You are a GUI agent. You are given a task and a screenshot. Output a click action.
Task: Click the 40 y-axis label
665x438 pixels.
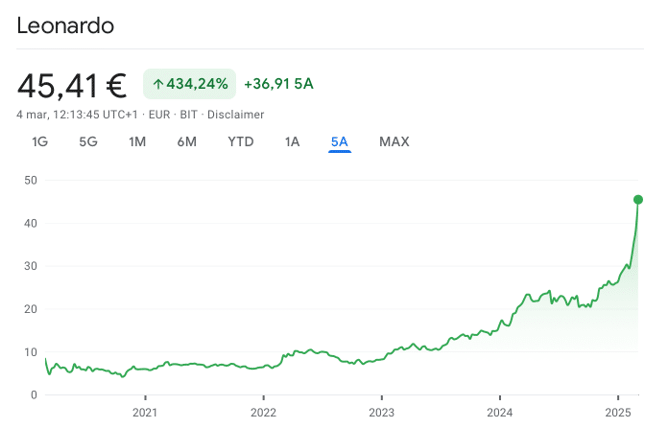point(31,223)
